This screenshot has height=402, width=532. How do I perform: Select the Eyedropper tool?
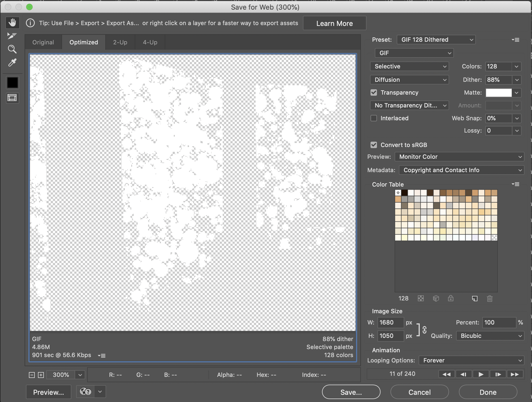(12, 63)
